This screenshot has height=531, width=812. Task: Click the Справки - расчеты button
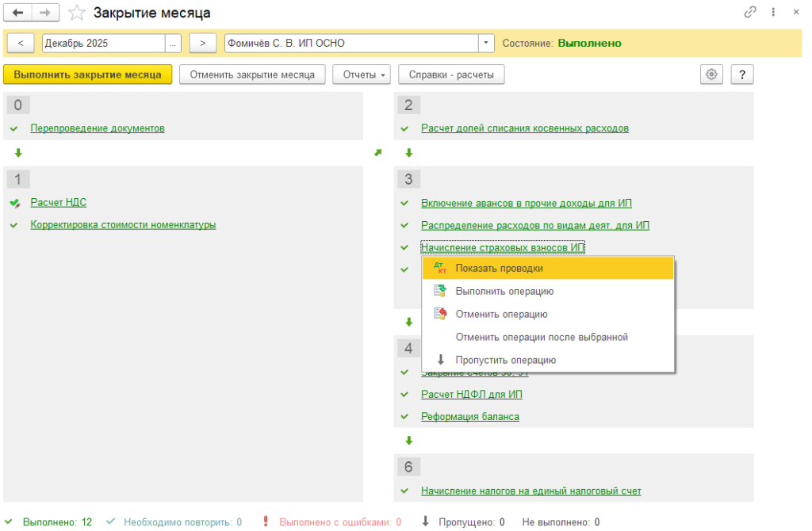click(451, 74)
